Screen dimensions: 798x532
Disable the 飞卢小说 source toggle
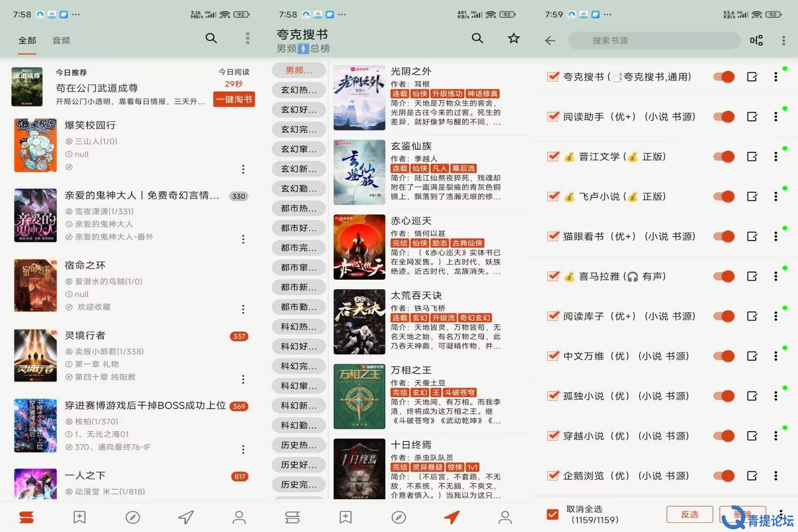point(724,197)
